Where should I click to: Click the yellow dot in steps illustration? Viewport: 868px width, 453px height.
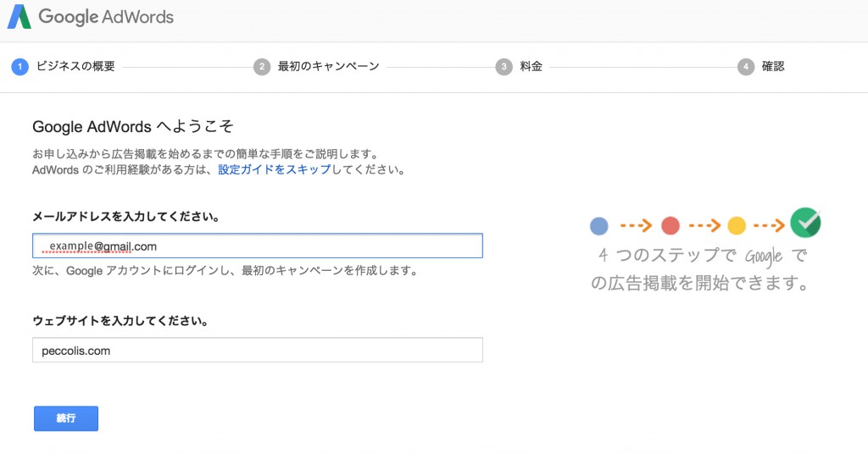(x=737, y=226)
